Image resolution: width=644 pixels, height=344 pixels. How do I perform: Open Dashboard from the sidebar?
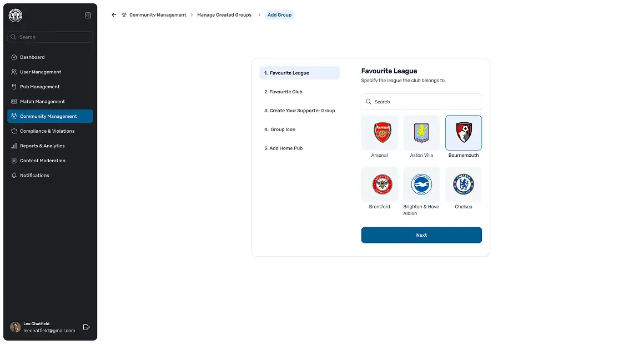[32, 57]
